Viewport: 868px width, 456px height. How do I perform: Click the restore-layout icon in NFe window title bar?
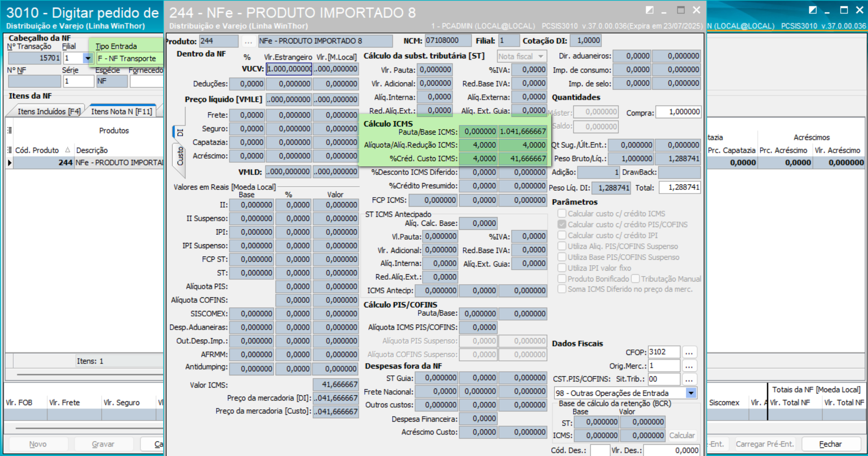point(650,10)
